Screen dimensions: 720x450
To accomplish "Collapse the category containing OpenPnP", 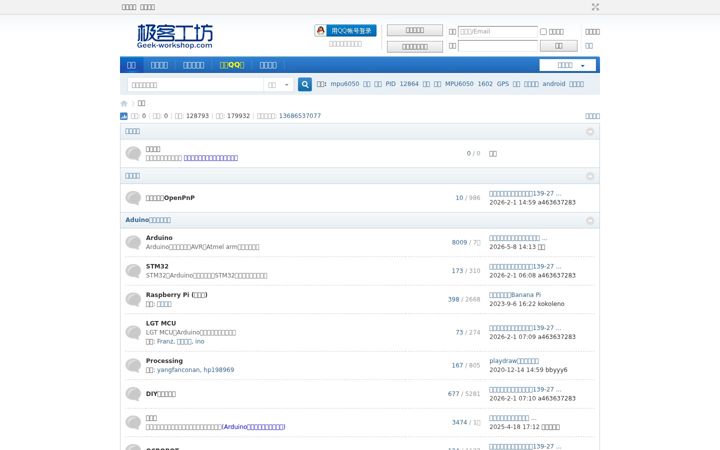I will (590, 176).
